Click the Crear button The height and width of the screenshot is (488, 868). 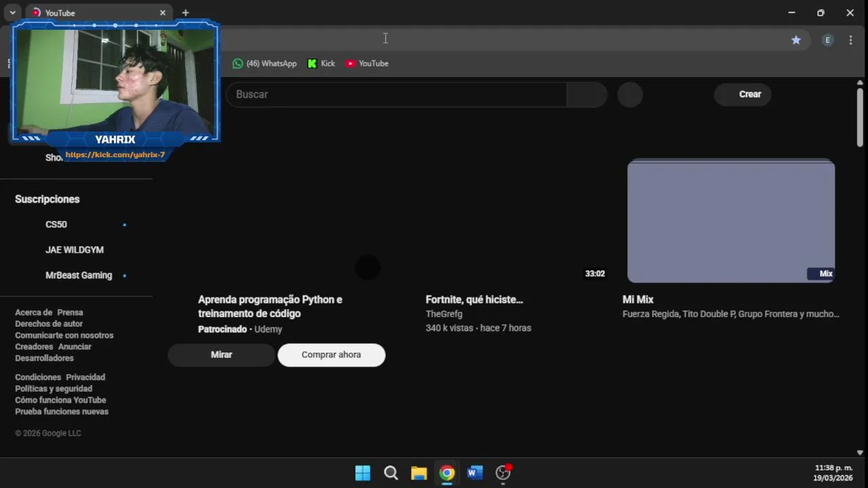(743, 94)
